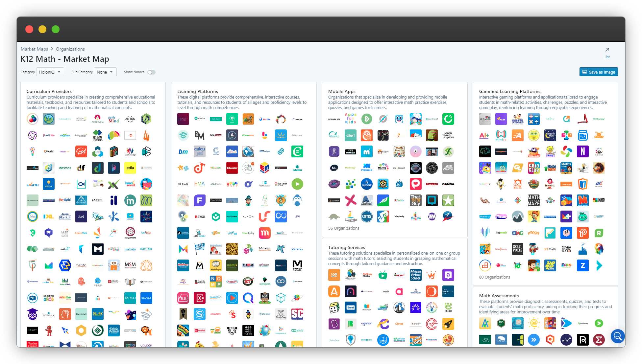Click the African Virtual School logo
The width and height of the screenshot is (642, 364).
coord(415,275)
